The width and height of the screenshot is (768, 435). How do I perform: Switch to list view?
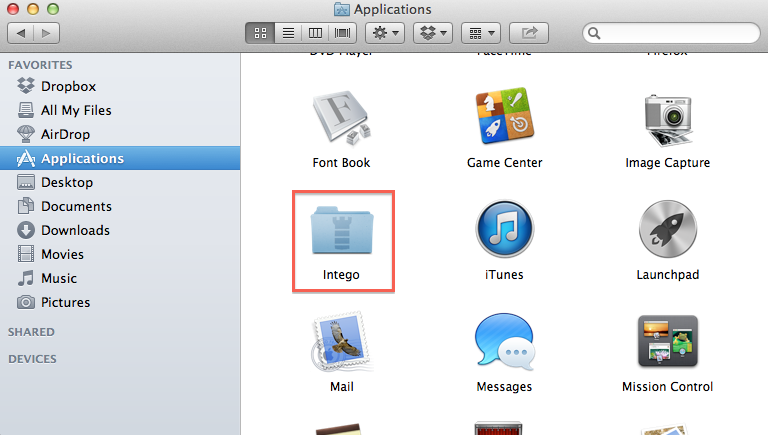click(x=288, y=33)
